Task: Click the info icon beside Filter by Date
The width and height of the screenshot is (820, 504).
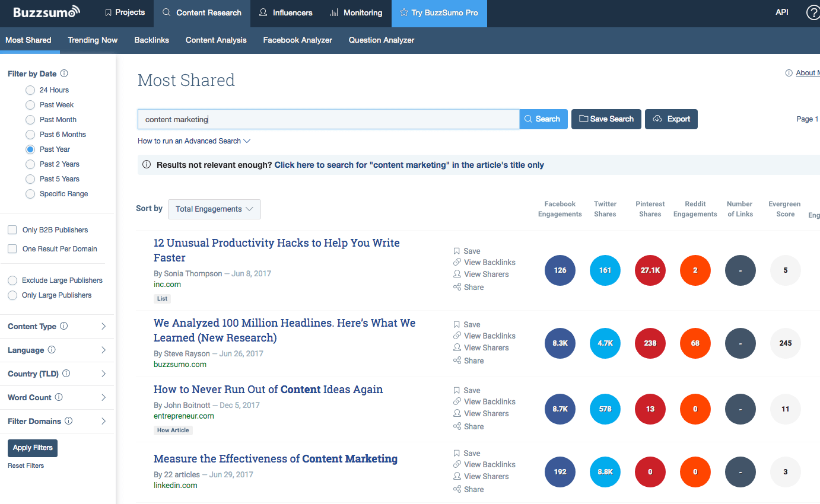Action: pos(64,74)
